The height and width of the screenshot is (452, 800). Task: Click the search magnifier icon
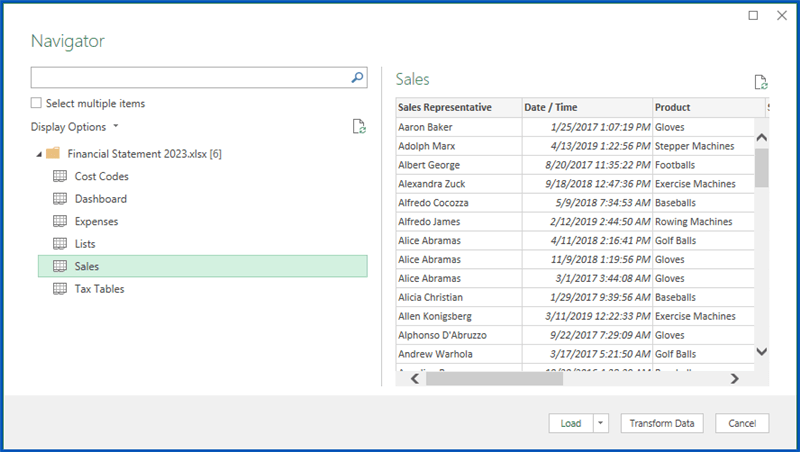(357, 77)
